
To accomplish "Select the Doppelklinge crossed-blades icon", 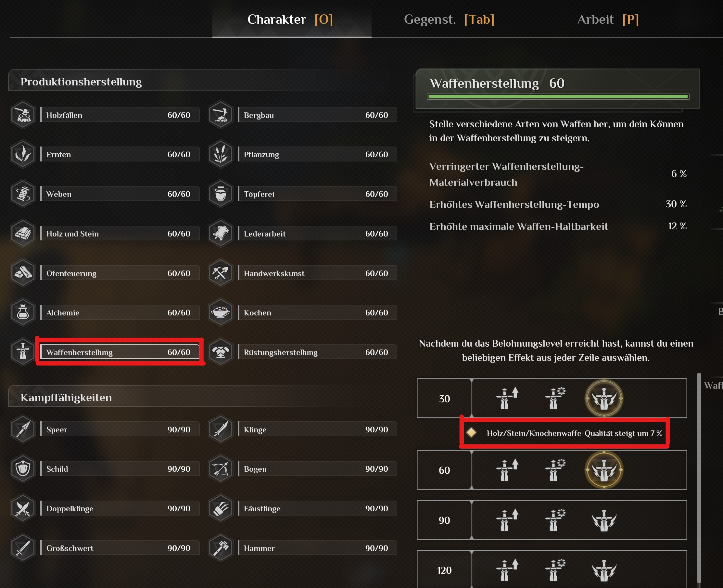I will pos(23,508).
